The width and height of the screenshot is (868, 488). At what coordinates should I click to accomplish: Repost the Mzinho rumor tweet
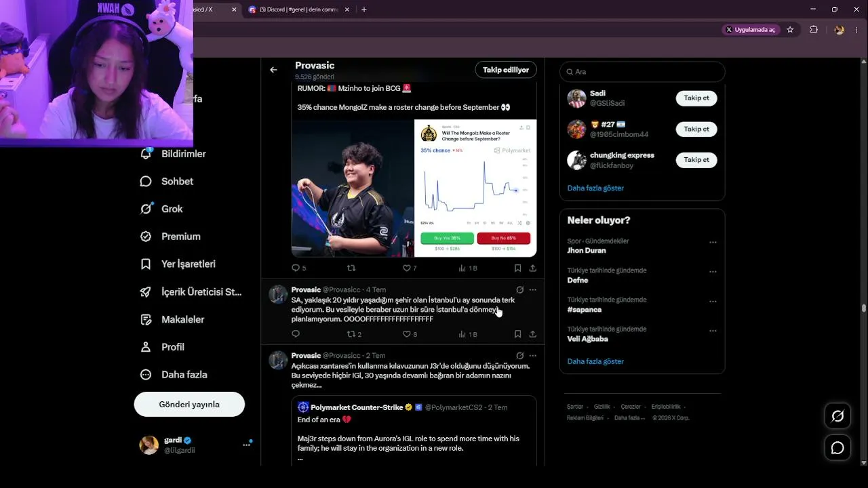click(x=351, y=268)
